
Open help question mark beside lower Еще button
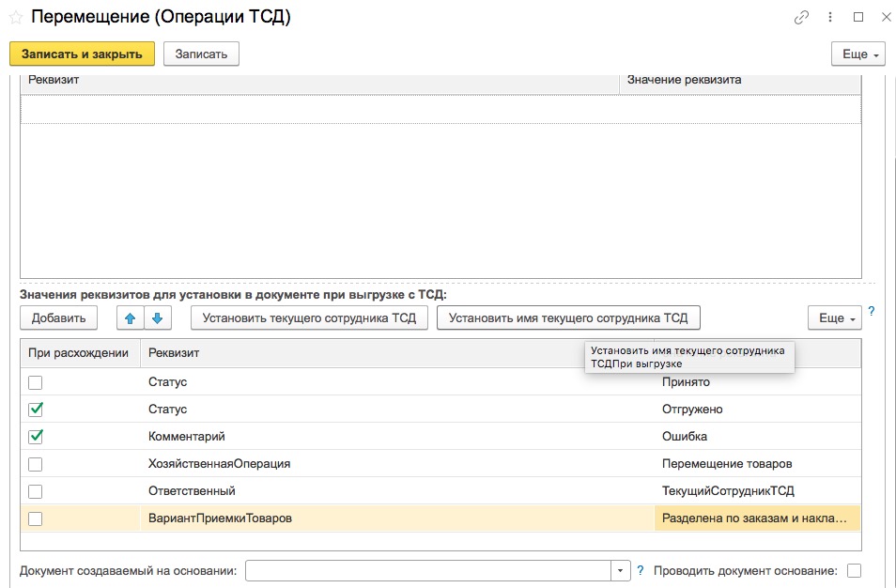[872, 312]
